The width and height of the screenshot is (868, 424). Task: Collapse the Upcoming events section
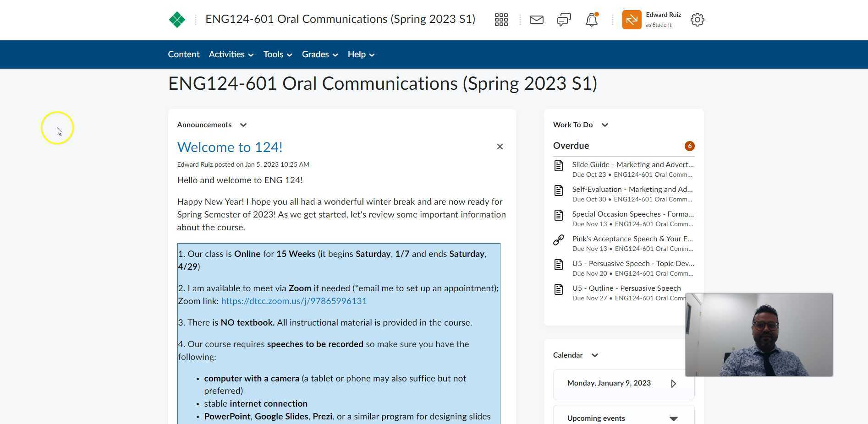(673, 419)
